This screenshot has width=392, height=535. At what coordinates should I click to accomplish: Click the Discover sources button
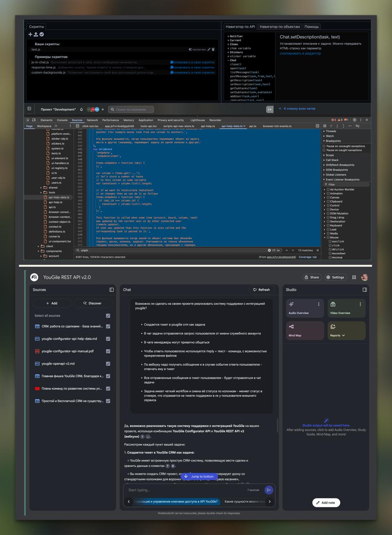[92, 303]
